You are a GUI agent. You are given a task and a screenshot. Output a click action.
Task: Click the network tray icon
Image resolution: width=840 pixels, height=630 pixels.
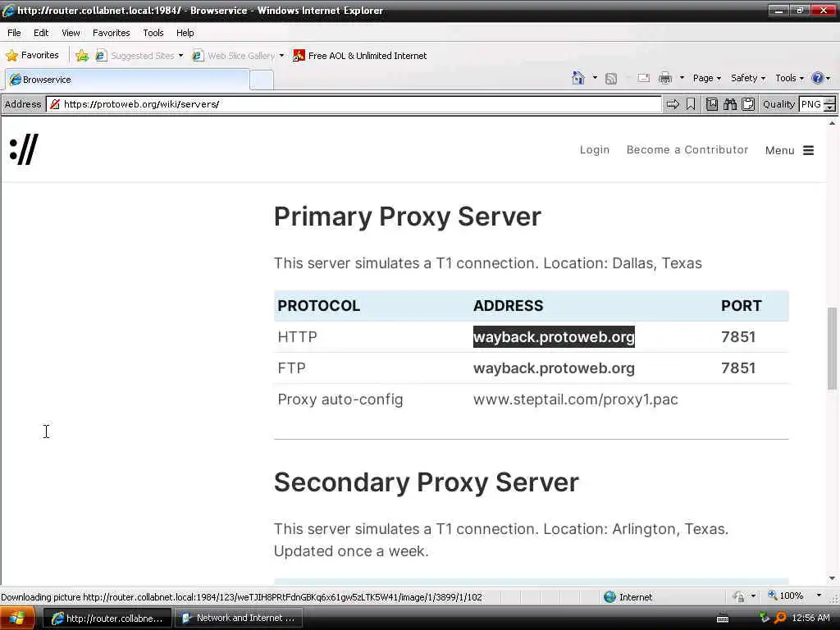tap(765, 618)
